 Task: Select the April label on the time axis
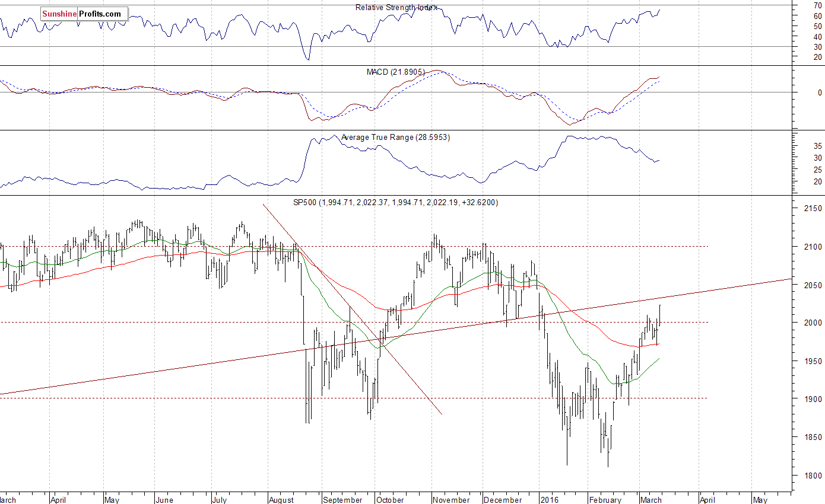tap(58, 500)
